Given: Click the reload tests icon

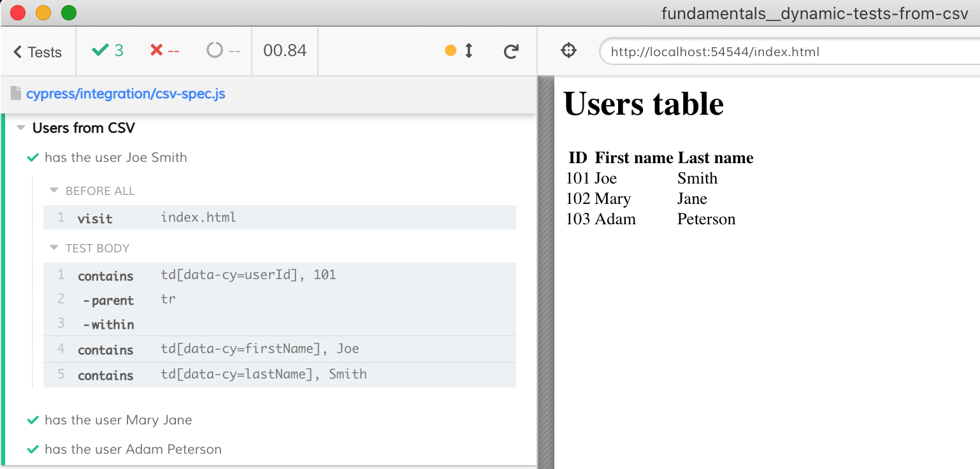Looking at the screenshot, I should pos(510,52).
